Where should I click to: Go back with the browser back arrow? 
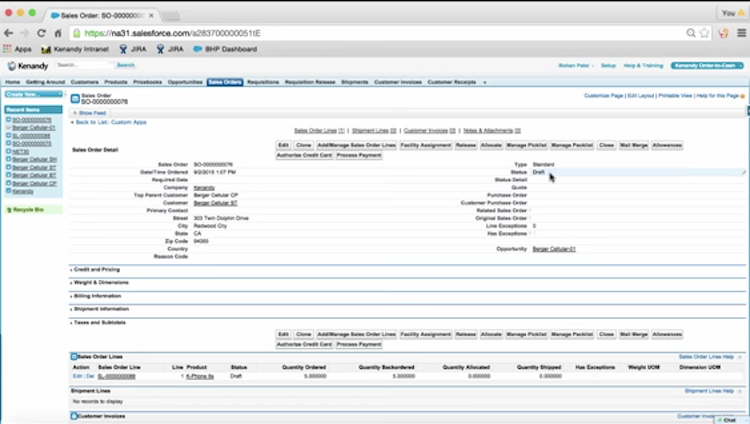[x=9, y=33]
